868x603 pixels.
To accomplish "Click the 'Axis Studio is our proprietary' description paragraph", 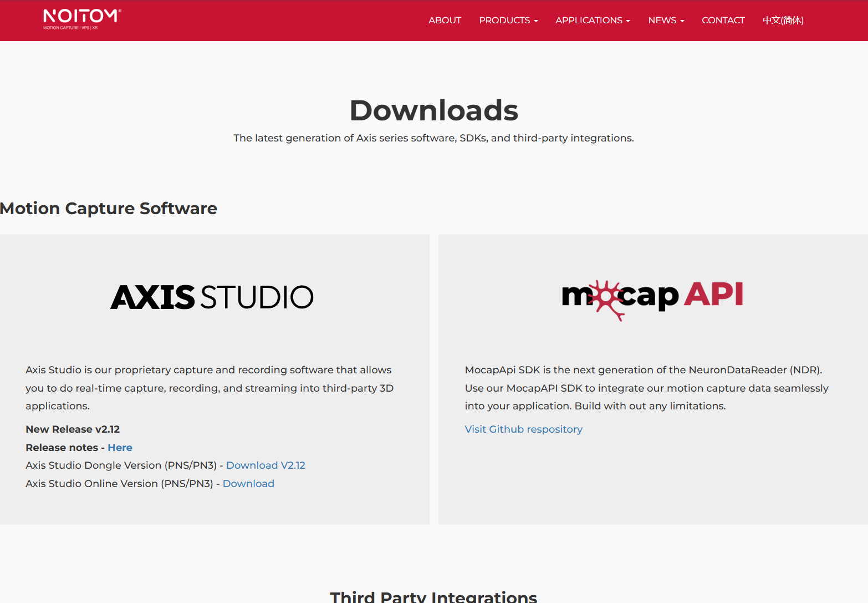I will [210, 388].
